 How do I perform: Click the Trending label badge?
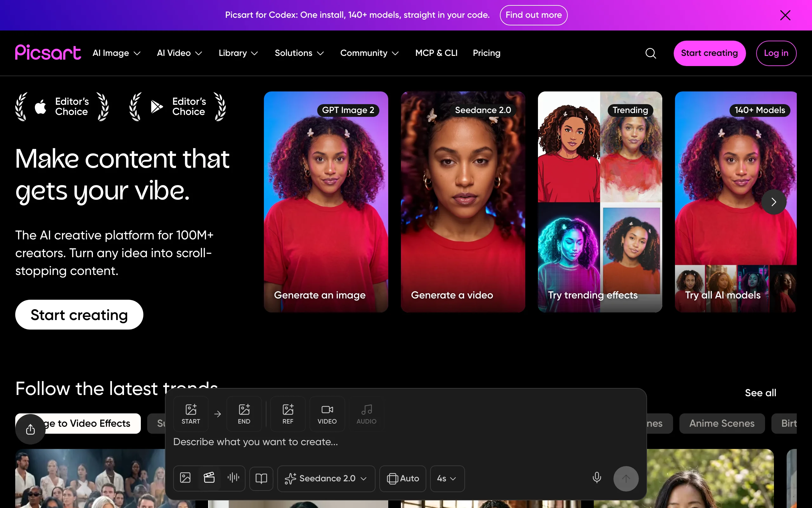click(x=630, y=110)
